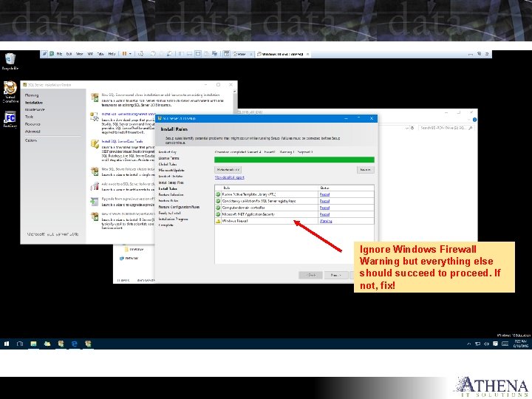Viewport: 532px width, 399px height.
Task: Click Add node to failover cluster icon
Action: click(x=95, y=186)
